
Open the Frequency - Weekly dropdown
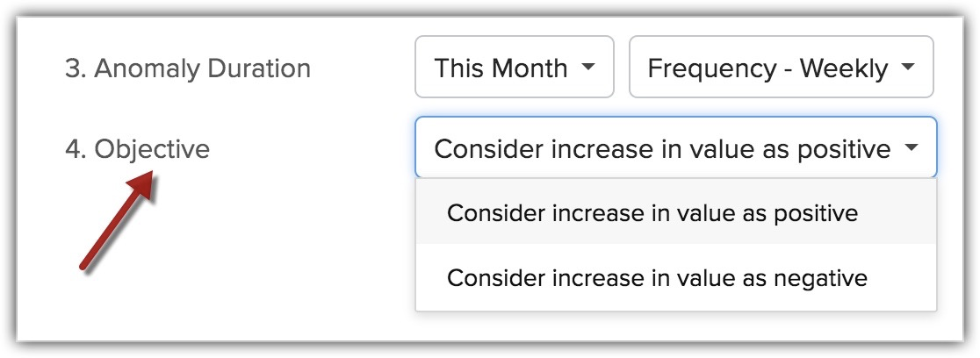click(781, 68)
